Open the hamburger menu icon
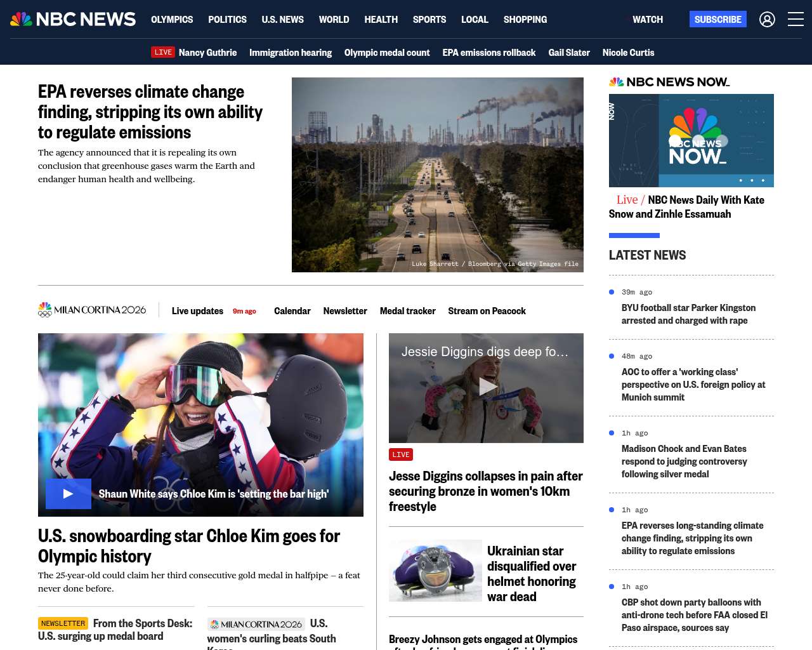This screenshot has width=812, height=650. pos(796,19)
